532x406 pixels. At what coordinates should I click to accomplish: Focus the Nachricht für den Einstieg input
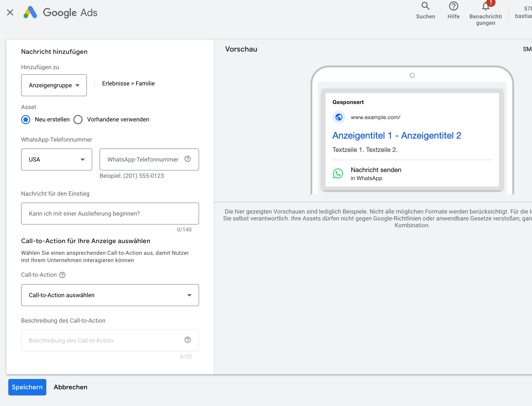[x=110, y=214]
